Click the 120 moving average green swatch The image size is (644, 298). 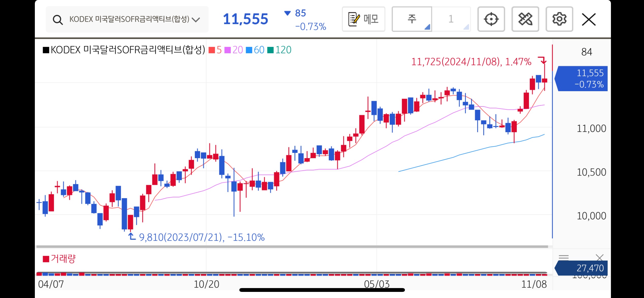coord(271,50)
